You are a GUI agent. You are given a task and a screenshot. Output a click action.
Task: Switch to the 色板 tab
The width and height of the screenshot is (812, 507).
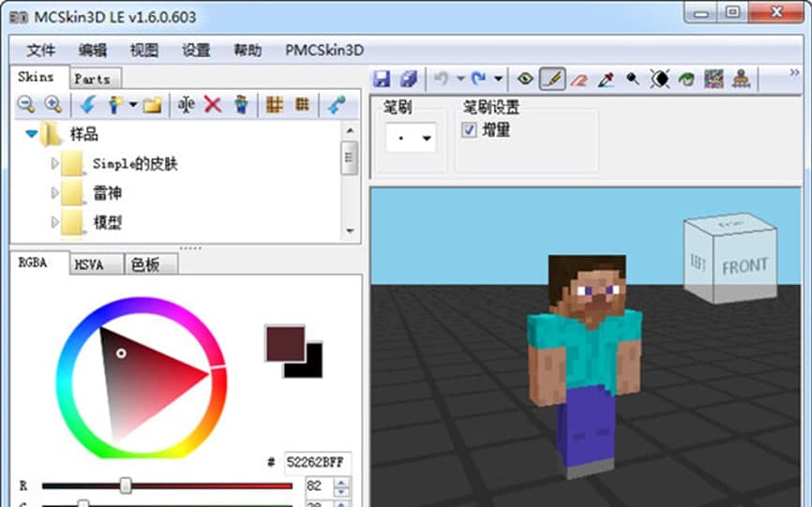[151, 264]
